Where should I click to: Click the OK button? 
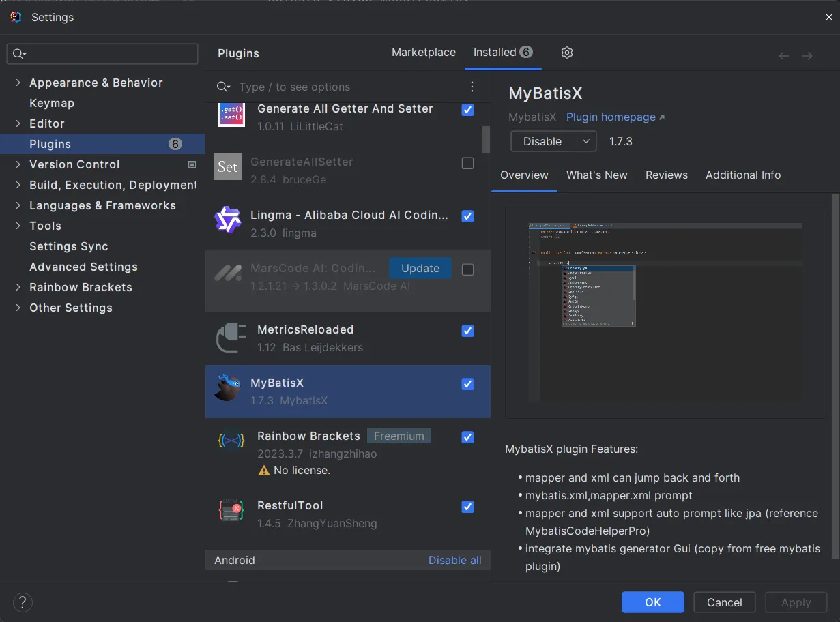coord(653,602)
